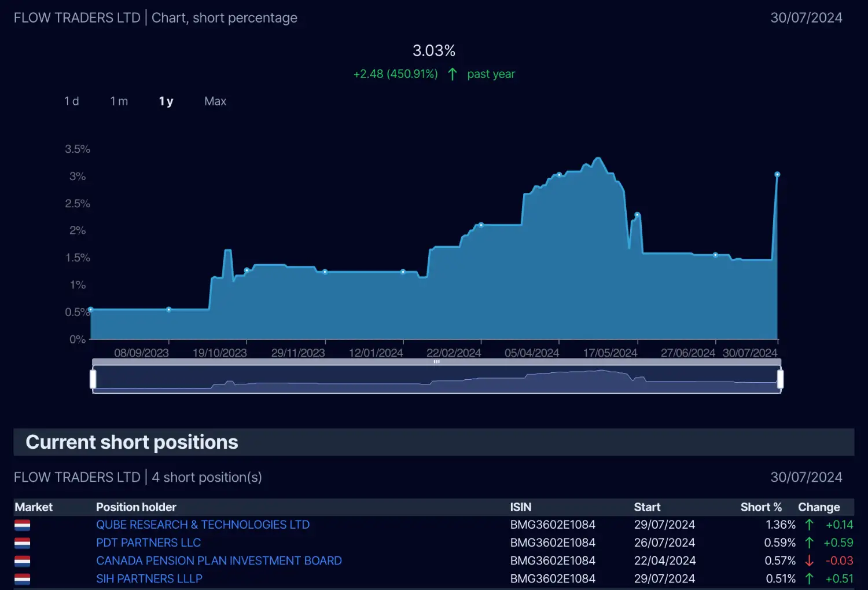
Task: Click the Short % column header
Action: click(x=761, y=507)
